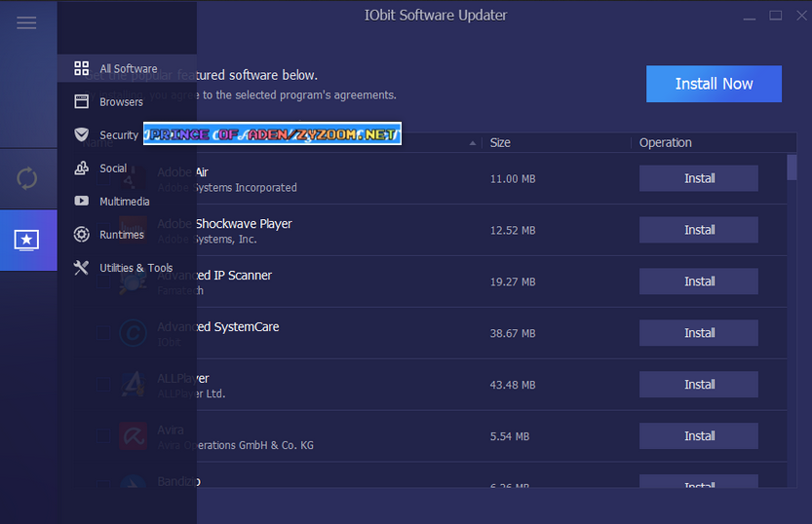812x524 pixels.
Task: Click the Avira app icon
Action: point(134,436)
